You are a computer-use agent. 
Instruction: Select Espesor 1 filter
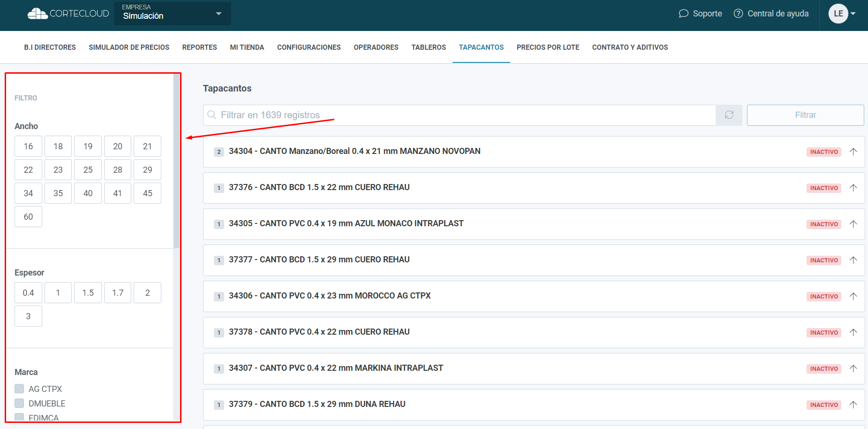pos(58,293)
